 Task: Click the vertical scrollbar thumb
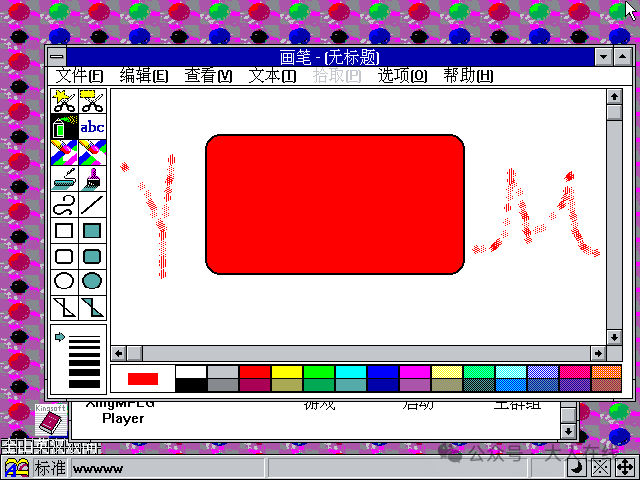(614, 113)
